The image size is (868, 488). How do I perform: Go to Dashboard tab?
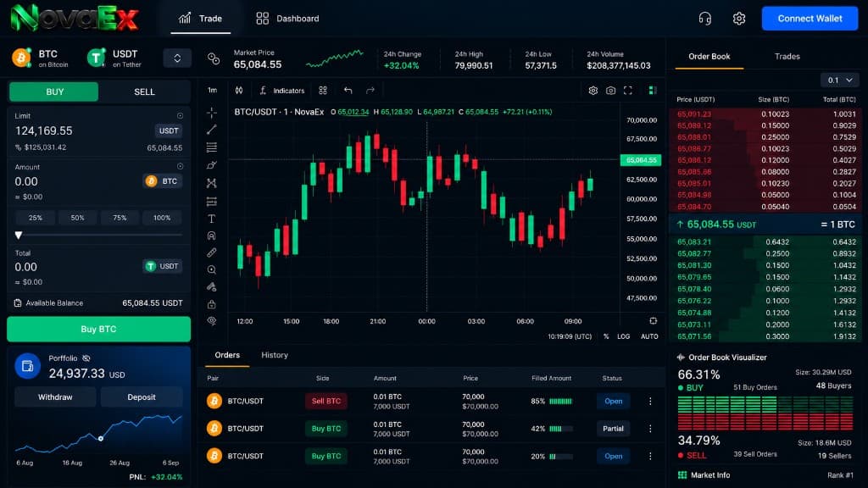(287, 19)
